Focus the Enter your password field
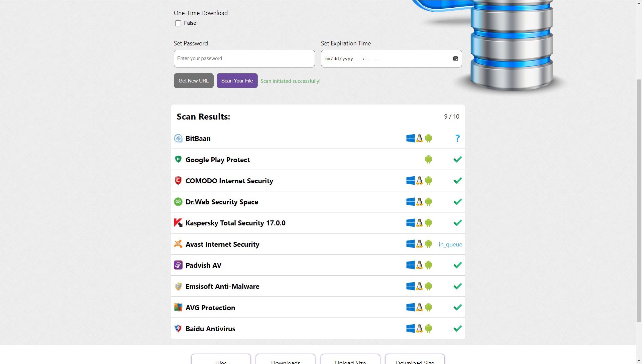Viewport: 642px width, 364px height. 244,59
